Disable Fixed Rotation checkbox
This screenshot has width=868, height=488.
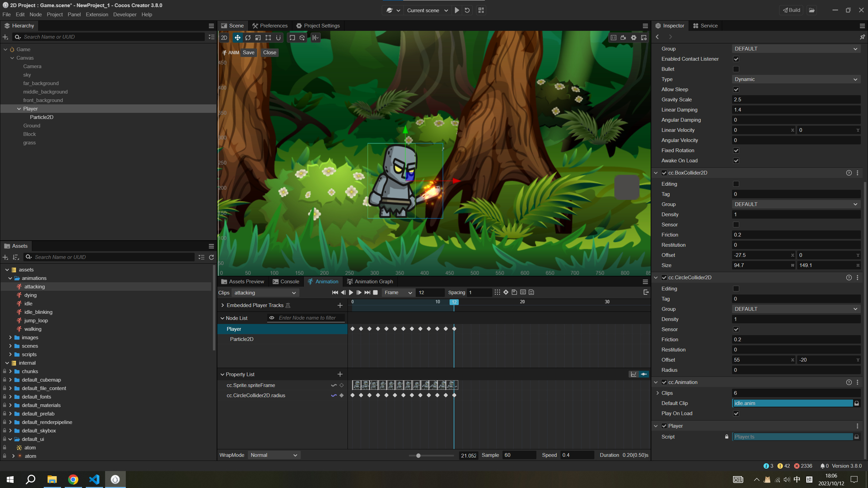pos(736,150)
